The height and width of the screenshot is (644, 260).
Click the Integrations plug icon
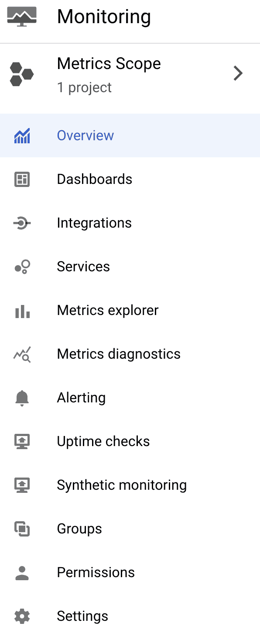point(22,223)
